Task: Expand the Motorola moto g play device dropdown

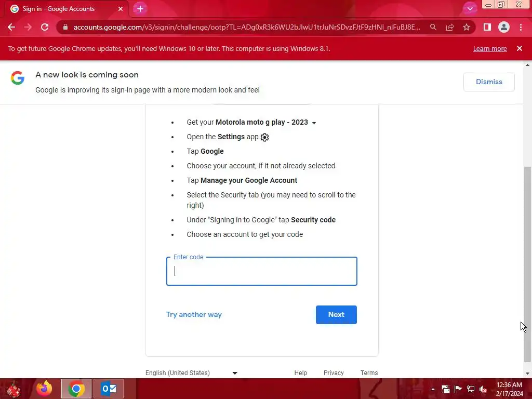Action: coord(314,123)
